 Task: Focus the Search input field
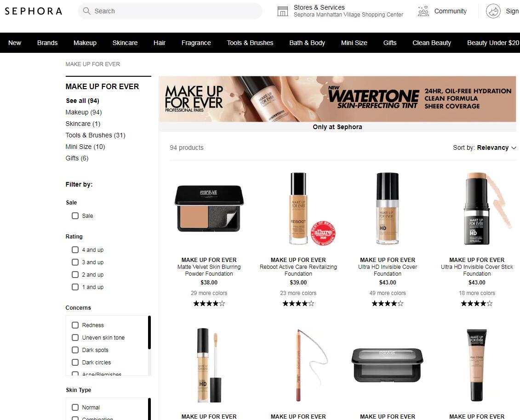(170, 11)
